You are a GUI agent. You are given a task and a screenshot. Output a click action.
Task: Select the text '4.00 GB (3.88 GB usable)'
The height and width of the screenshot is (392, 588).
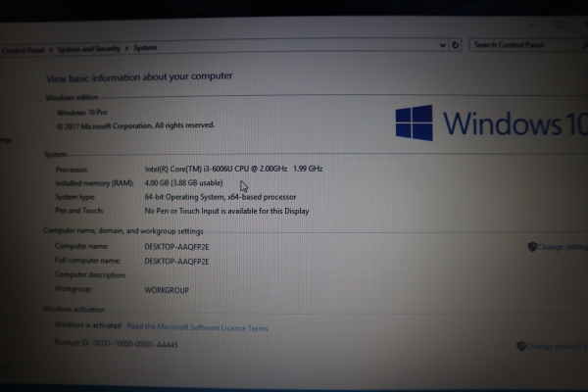tap(184, 183)
